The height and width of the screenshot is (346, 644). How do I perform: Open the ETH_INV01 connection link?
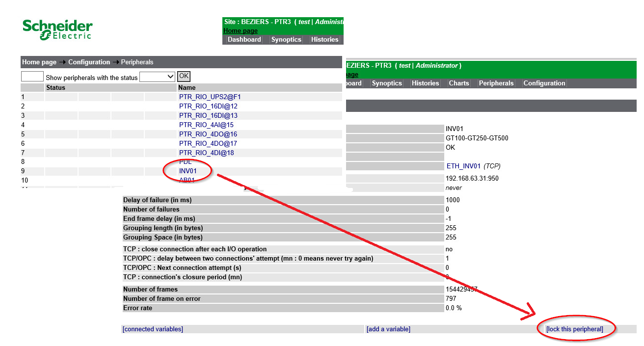pyautogui.click(x=463, y=166)
